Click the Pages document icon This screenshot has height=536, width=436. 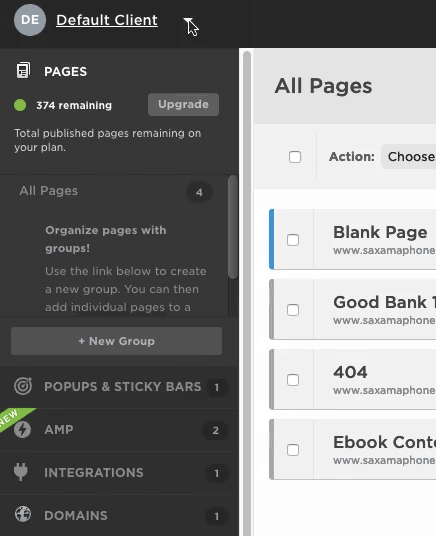click(x=23, y=70)
